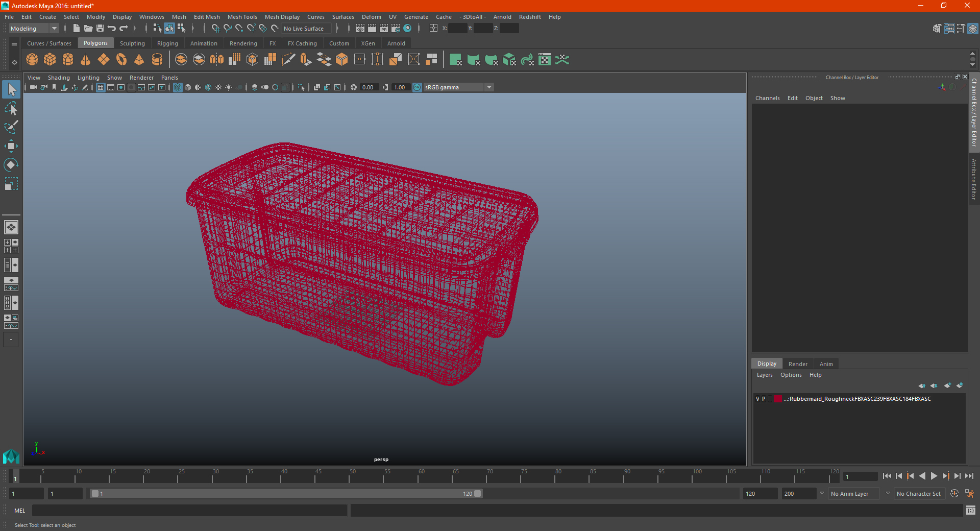This screenshot has height=531, width=980.
Task: Click the Open Scene folder icon
Action: pos(88,29)
